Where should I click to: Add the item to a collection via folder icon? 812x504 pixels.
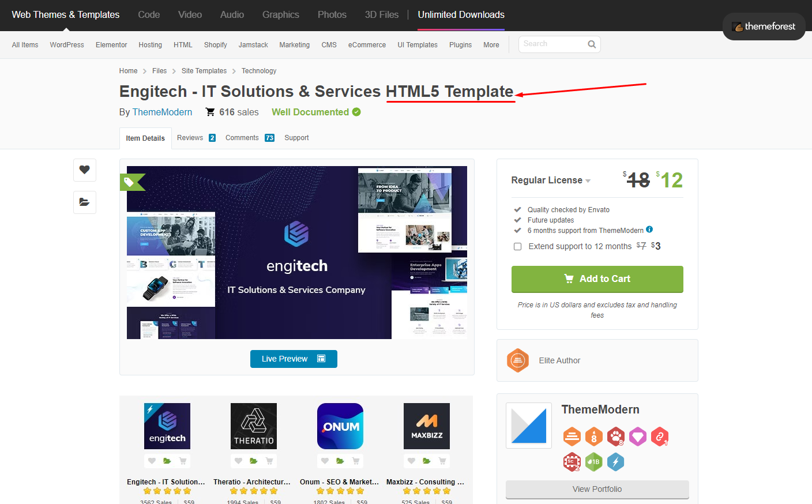(85, 202)
